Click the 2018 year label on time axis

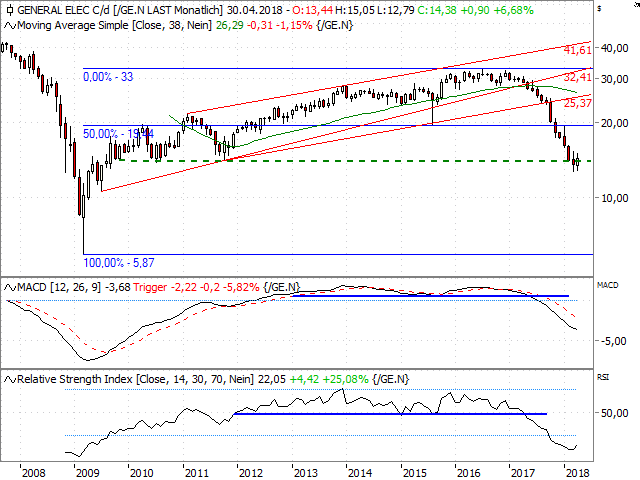pos(578,473)
